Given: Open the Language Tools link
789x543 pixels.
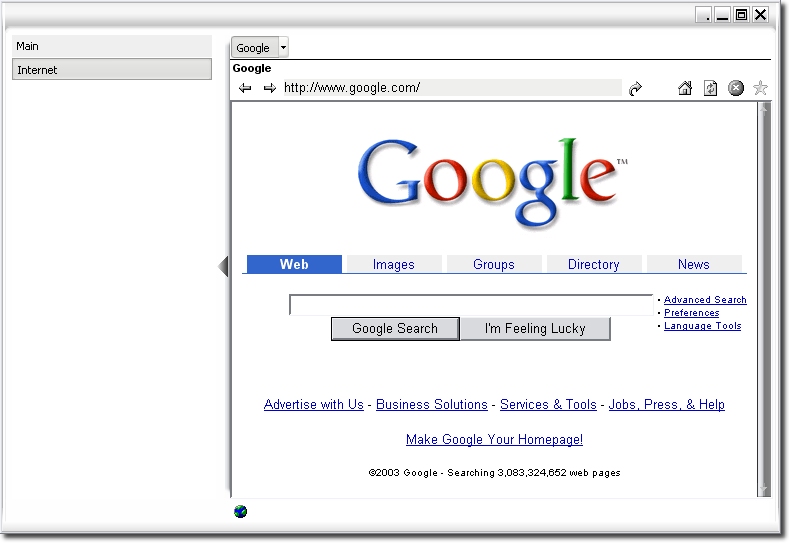Looking at the screenshot, I should click(702, 326).
